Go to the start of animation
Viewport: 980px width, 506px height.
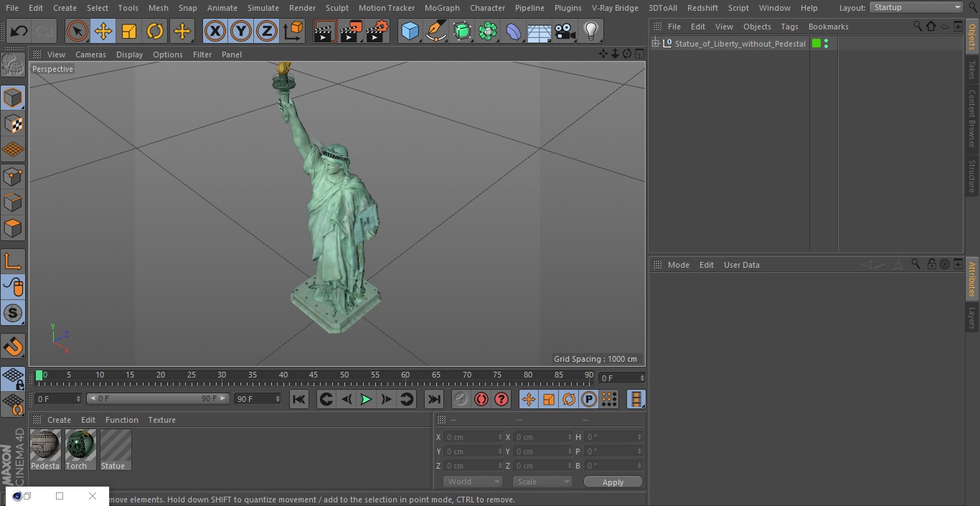click(299, 399)
